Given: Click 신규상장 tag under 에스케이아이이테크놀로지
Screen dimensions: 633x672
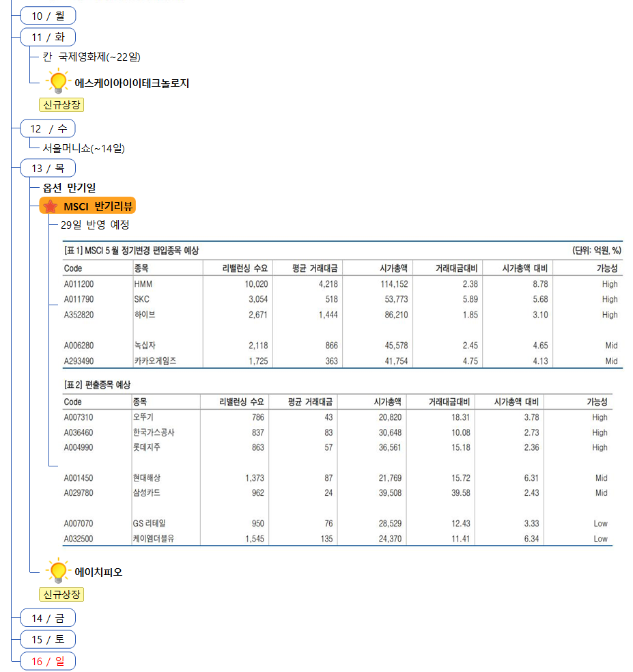Looking at the screenshot, I should point(61,104).
